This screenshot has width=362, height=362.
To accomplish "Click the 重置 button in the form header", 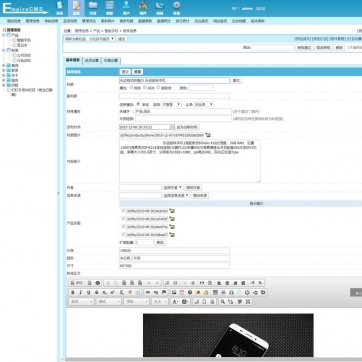I will pyautogui.click(x=137, y=72).
